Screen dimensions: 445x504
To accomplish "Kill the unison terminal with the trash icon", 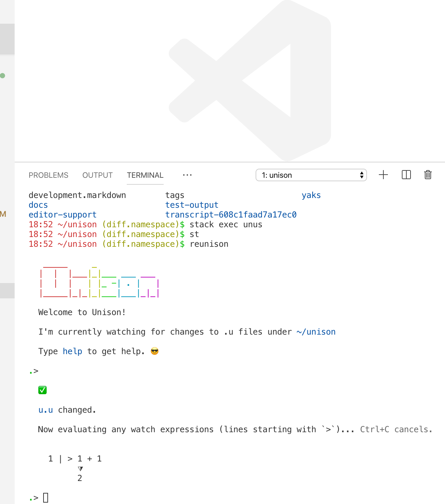I will (x=428, y=175).
